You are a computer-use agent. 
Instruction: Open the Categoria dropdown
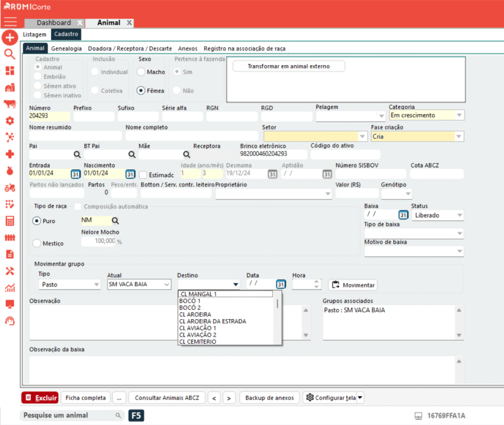click(459, 115)
